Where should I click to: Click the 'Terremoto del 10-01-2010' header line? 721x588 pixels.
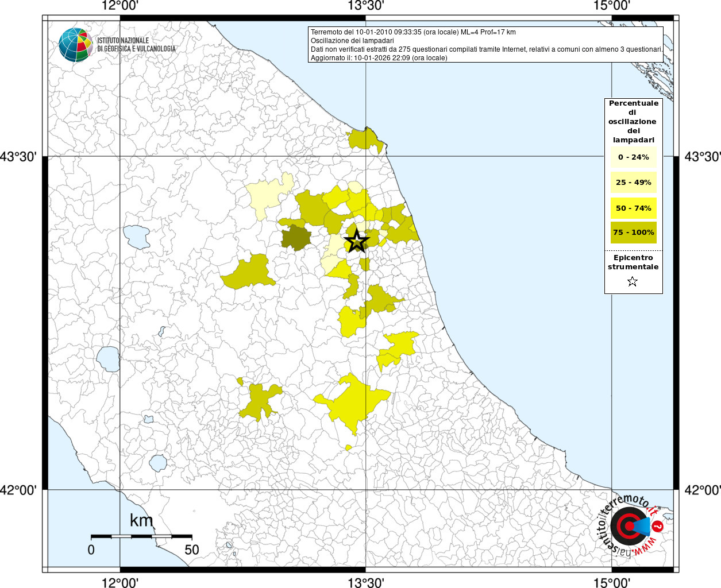click(413, 32)
